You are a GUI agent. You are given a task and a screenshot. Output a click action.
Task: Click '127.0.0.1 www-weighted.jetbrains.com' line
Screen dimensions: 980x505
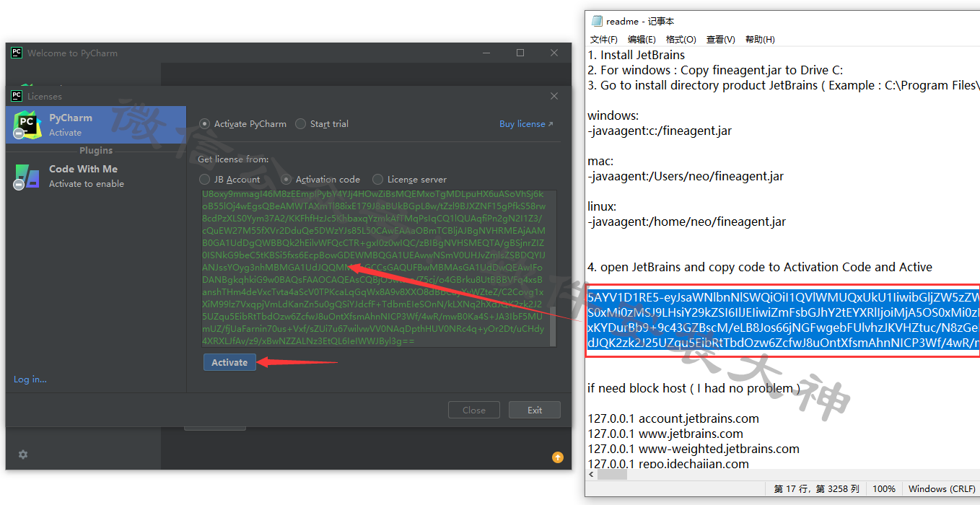click(694, 449)
